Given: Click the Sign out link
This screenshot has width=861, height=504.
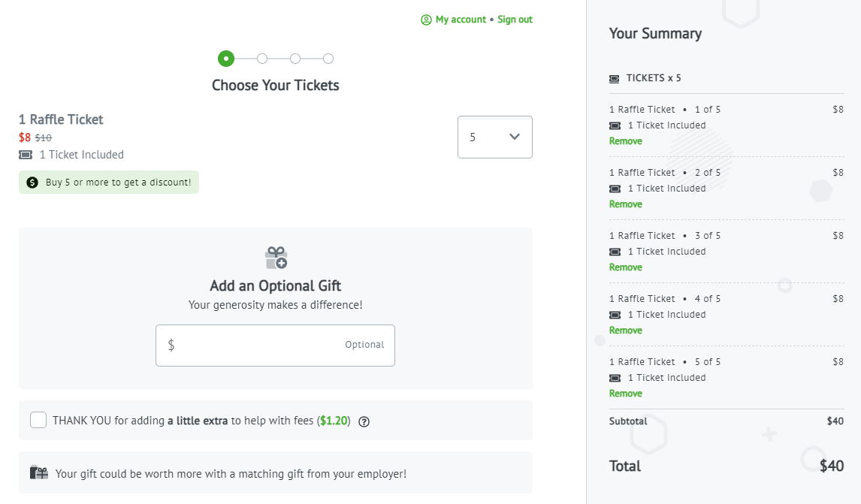Looking at the screenshot, I should pos(515,20).
